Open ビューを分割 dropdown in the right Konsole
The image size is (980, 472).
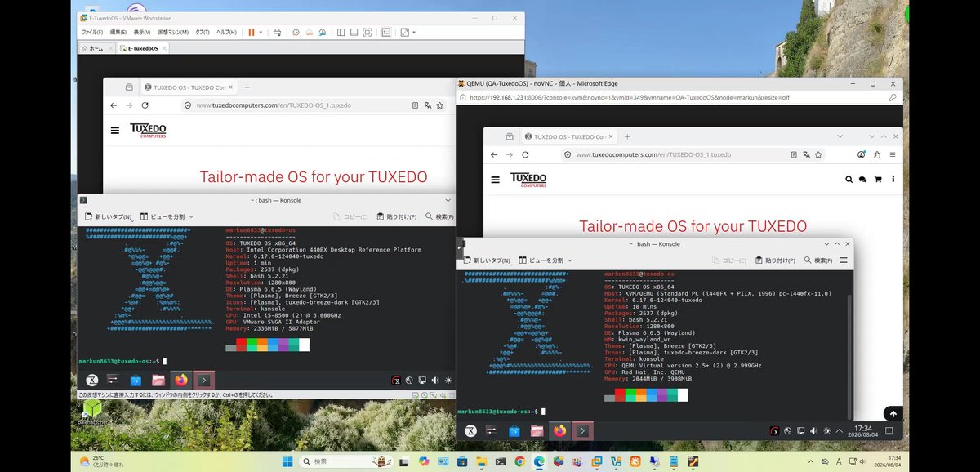coord(547,260)
